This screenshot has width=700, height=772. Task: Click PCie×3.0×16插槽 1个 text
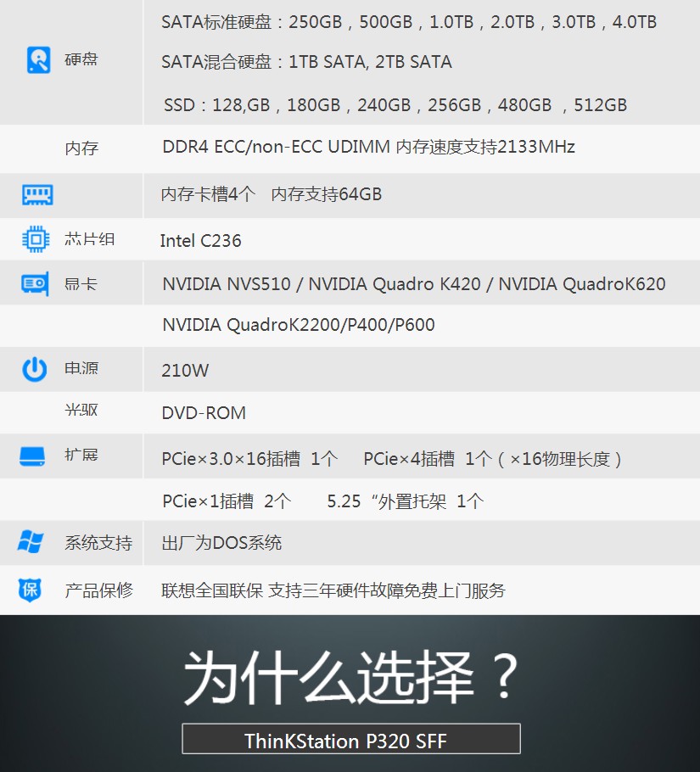point(249,459)
